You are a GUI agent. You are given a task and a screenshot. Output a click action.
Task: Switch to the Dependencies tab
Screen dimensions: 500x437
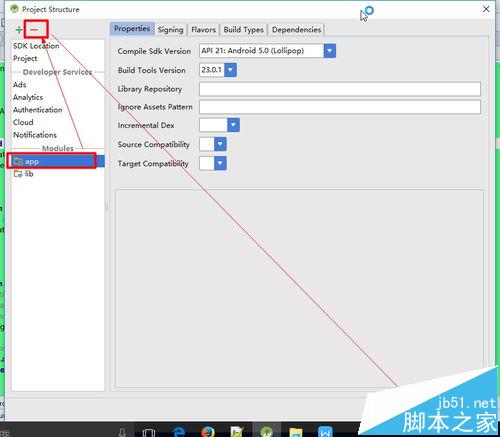296,30
